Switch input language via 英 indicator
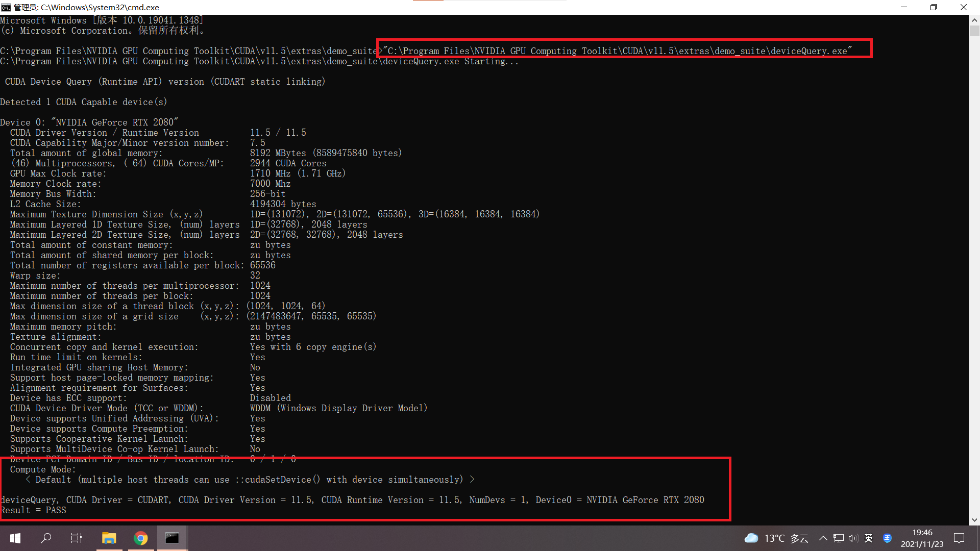This screenshot has height=551, width=980. click(869, 538)
